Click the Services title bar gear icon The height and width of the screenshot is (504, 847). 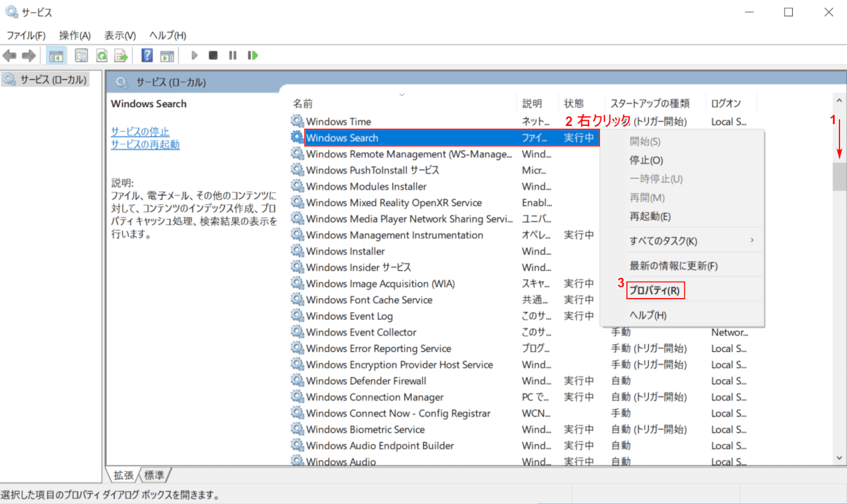(11, 12)
